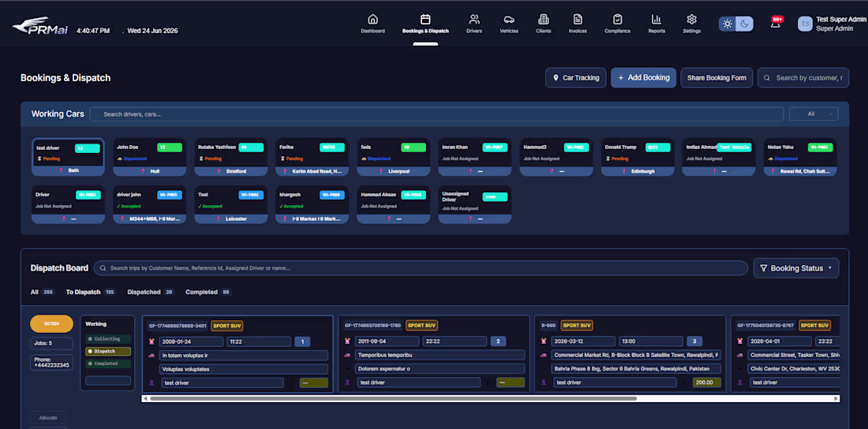Screen dimensions: 868x429
Task: Click time field 11:22
Action: pos(259,341)
